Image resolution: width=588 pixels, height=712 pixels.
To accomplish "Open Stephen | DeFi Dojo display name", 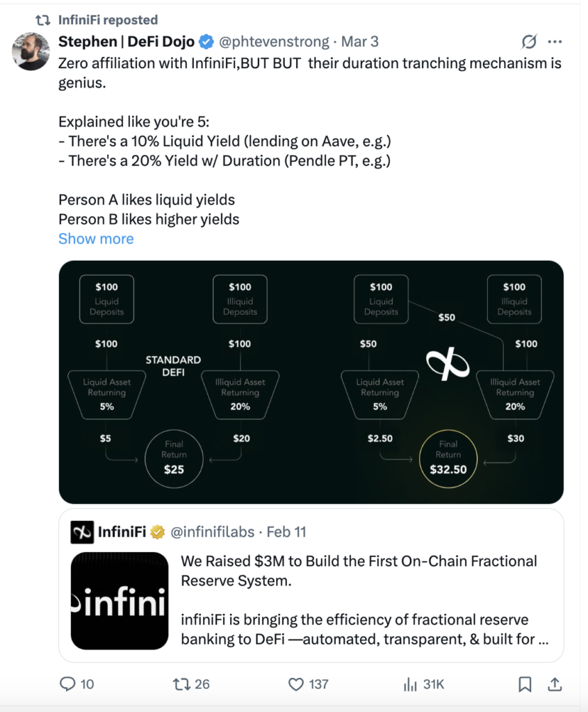I will point(126,42).
